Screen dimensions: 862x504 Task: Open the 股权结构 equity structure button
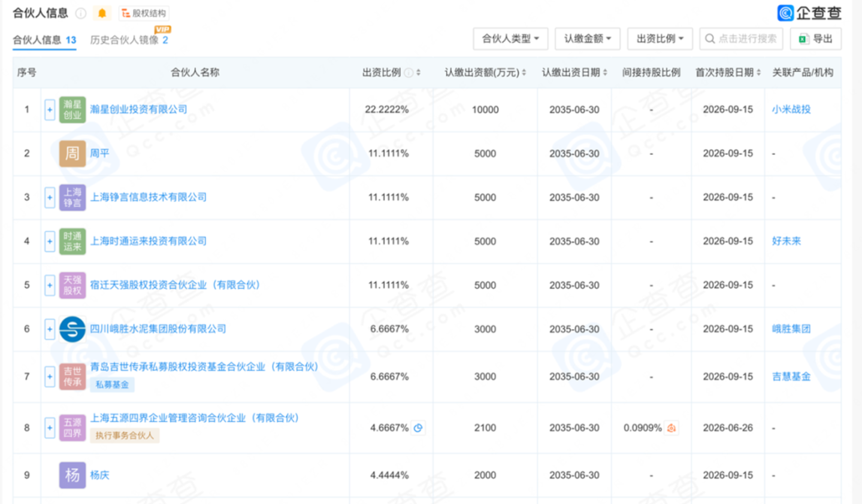143,13
